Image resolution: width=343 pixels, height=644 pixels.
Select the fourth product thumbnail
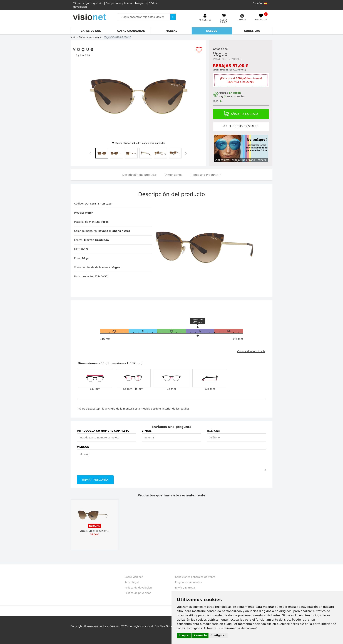coord(146,153)
